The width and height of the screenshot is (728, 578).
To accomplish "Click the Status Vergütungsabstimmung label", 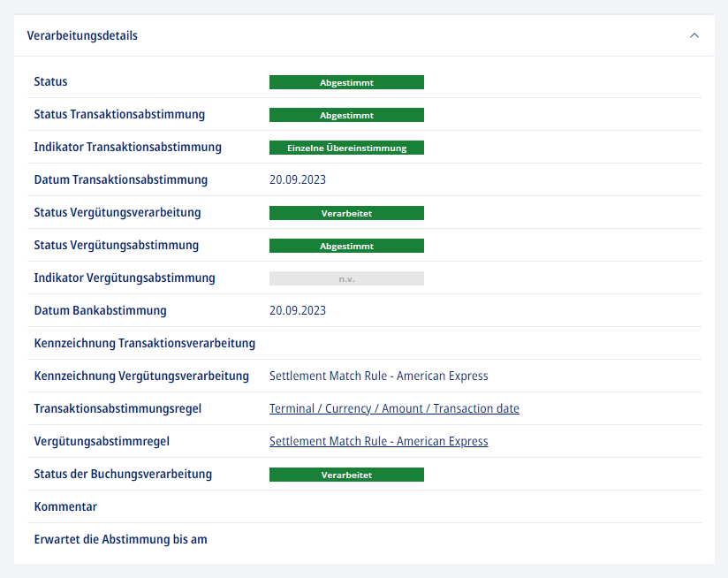I will (x=117, y=245).
